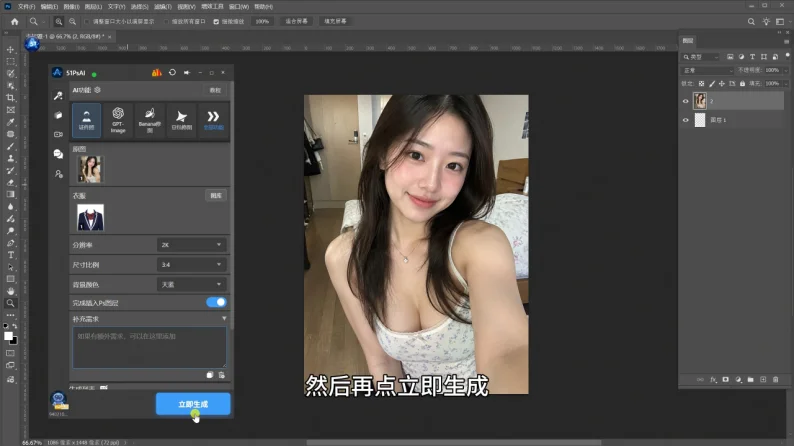Open the 窗口(W) menu

(x=239, y=7)
